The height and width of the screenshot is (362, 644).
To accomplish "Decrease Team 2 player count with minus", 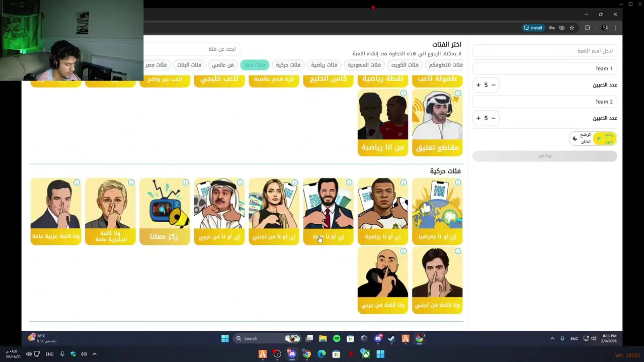I will tap(494, 118).
